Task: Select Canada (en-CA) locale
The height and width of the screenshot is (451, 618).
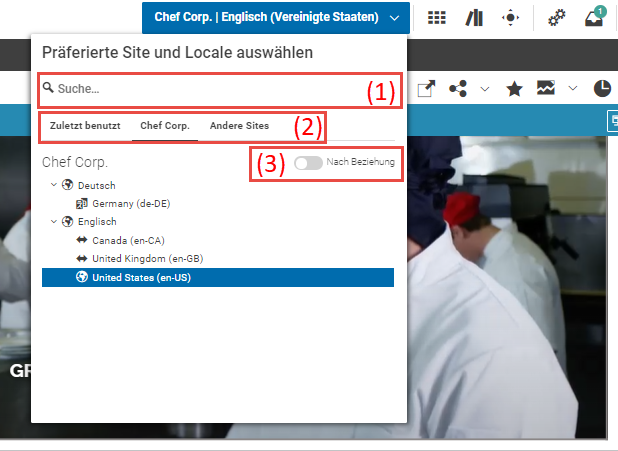Action: click(128, 240)
